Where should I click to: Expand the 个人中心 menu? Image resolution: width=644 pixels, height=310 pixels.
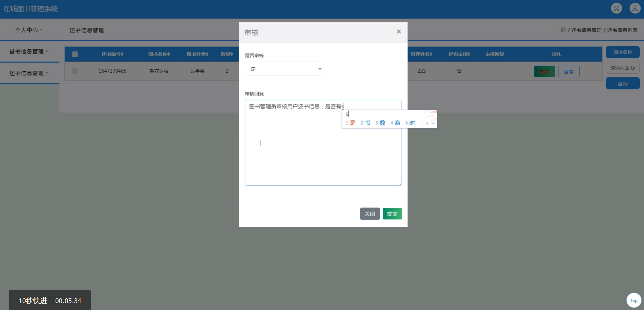29,30
